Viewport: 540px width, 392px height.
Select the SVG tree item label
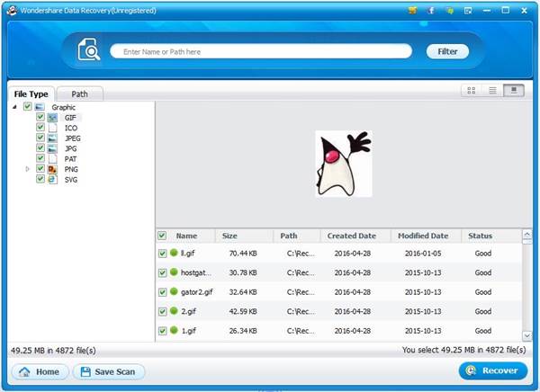(x=71, y=180)
